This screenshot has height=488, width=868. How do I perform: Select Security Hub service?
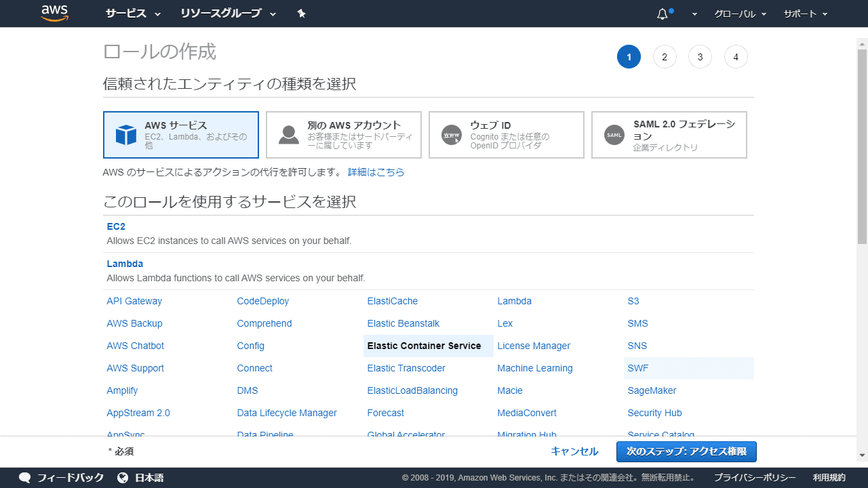pos(654,413)
